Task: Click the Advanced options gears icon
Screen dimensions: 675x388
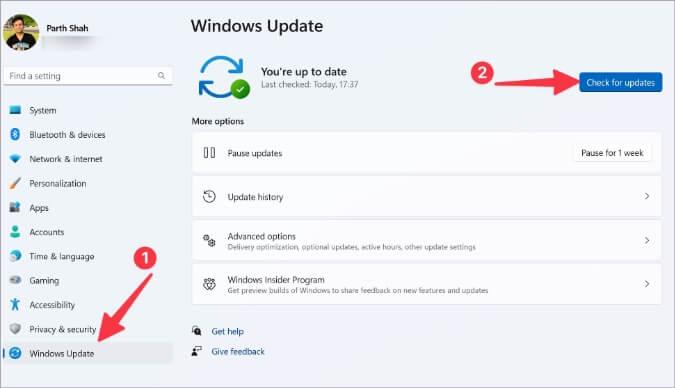Action: [209, 240]
